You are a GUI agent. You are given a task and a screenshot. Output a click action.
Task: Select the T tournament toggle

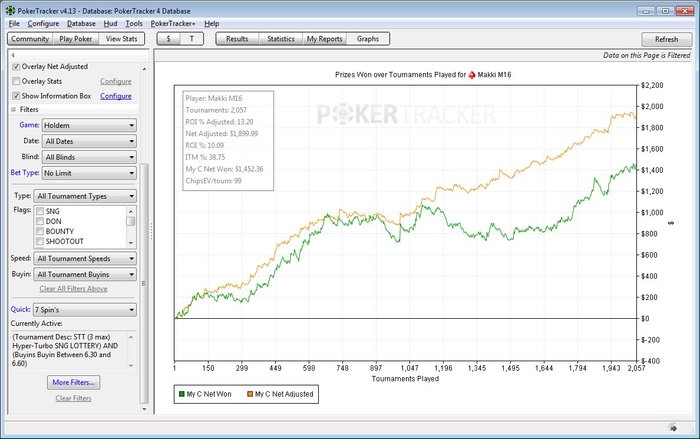[192, 39]
